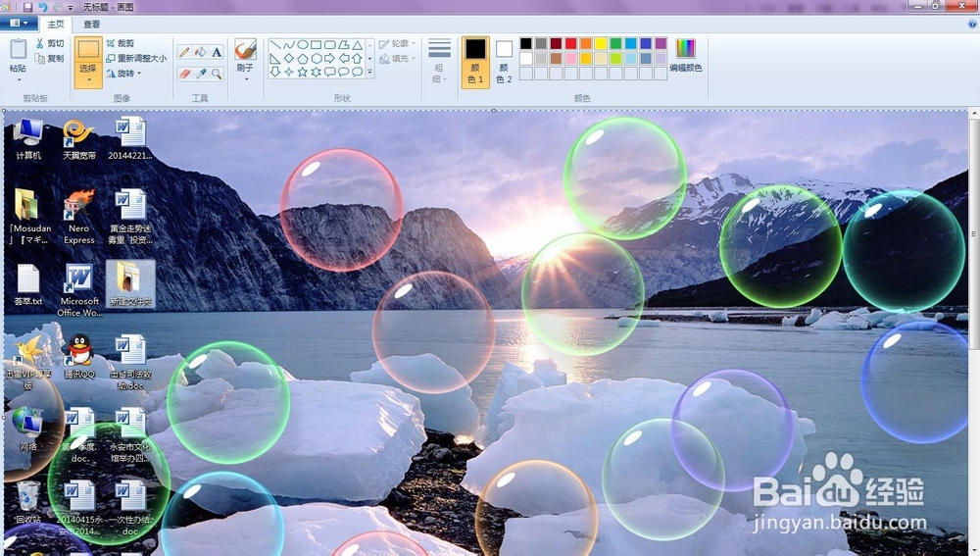
Task: Expand shapes gallery with More arrow
Action: (370, 73)
